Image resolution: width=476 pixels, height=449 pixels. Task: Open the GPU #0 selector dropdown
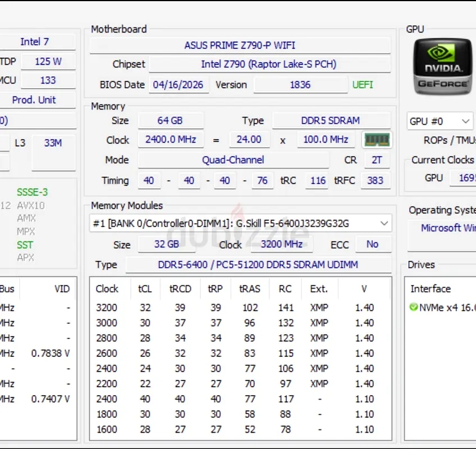440,121
